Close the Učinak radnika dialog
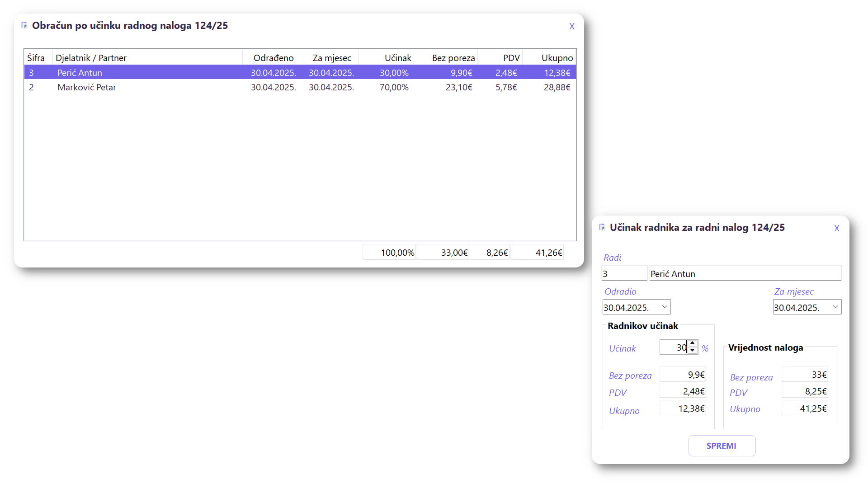The height and width of the screenshot is (488, 868). pos(836,229)
